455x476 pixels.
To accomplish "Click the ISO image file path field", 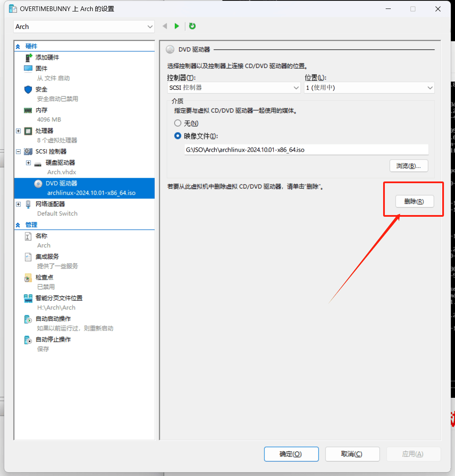I will pos(306,150).
